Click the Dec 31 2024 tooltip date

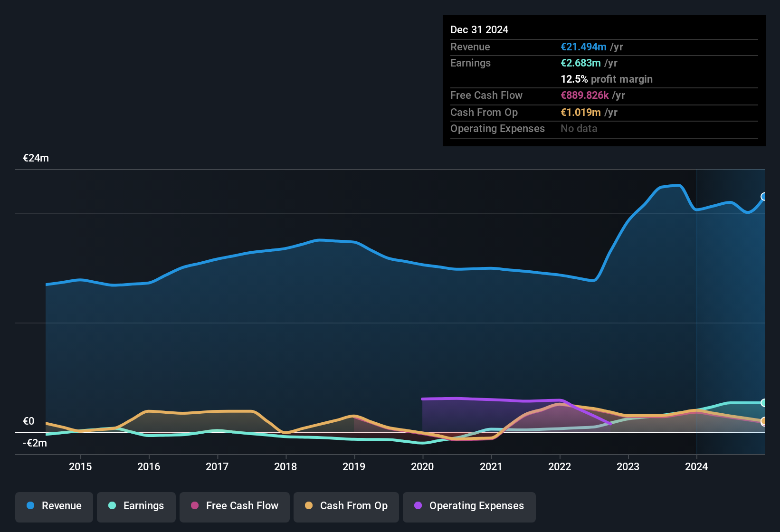(x=479, y=30)
